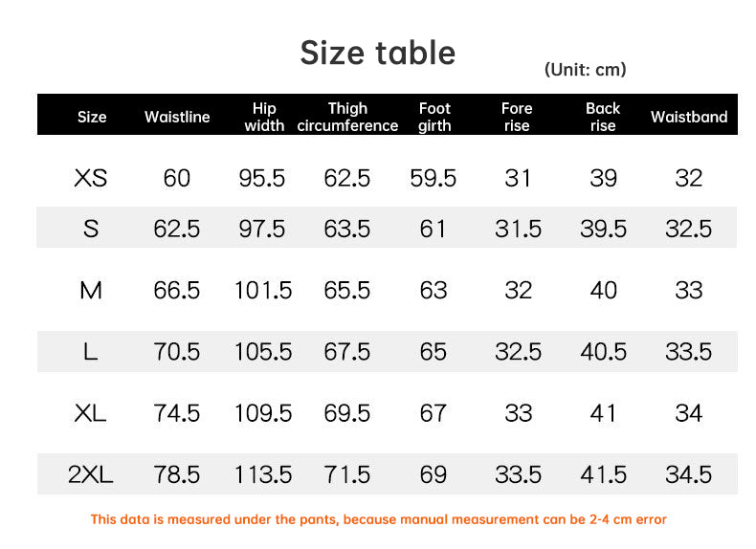Select the L size row label
Image resolution: width=756 pixels, height=549 pixels.
(x=91, y=351)
